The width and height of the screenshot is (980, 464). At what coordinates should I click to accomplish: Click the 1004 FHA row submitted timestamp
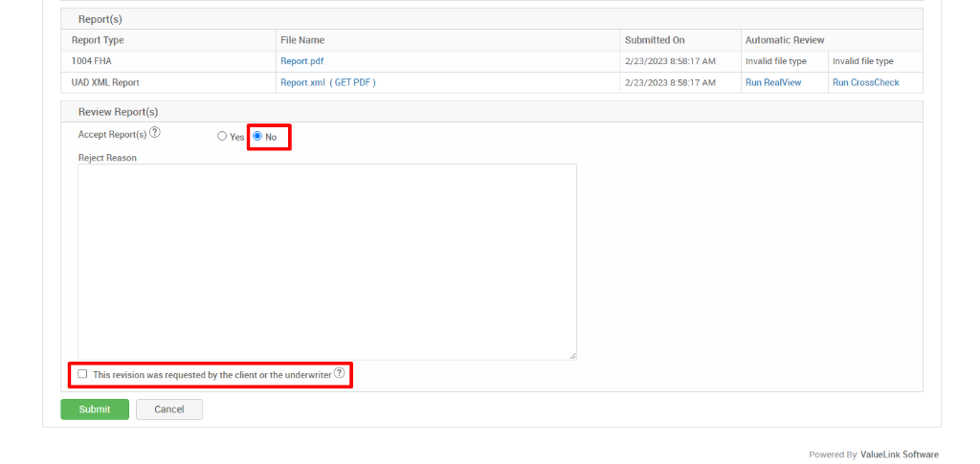670,61
